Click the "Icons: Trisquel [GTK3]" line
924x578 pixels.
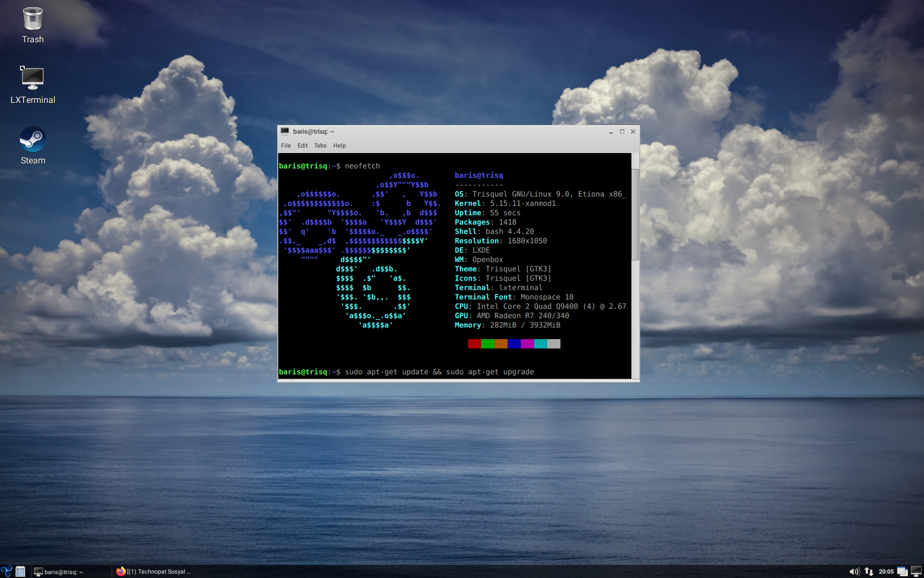pyautogui.click(x=503, y=279)
